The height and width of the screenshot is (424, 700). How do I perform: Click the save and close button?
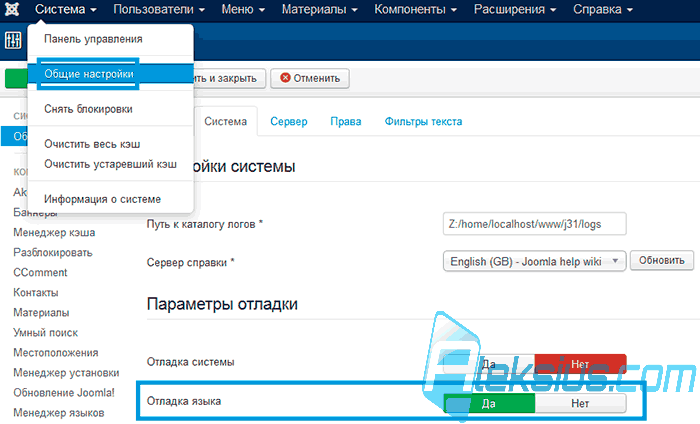229,78
